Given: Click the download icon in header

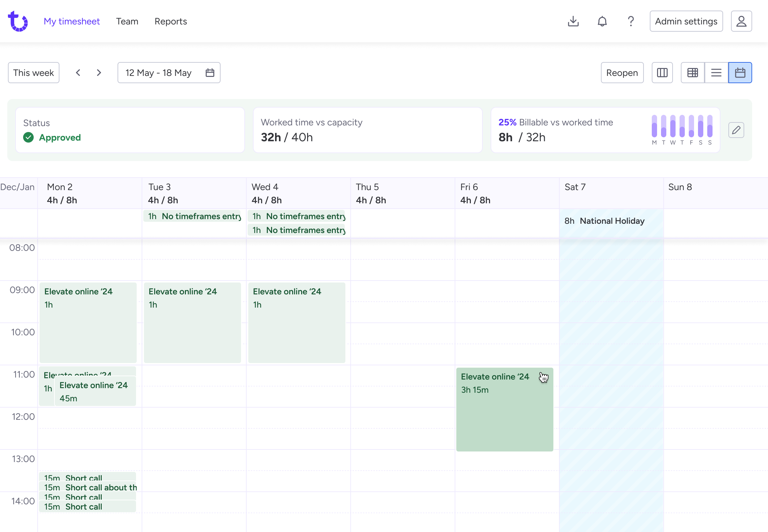Looking at the screenshot, I should [573, 21].
